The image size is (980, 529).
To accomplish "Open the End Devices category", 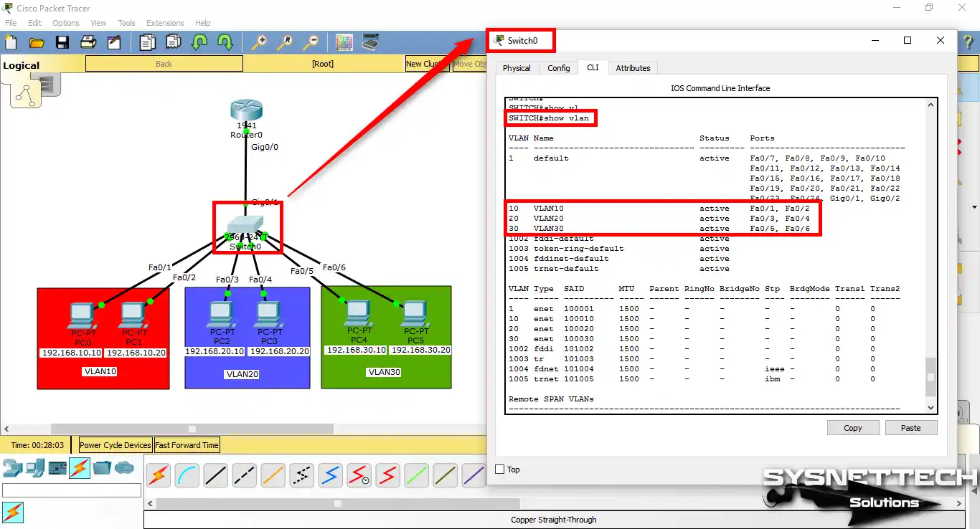I will click(34, 467).
